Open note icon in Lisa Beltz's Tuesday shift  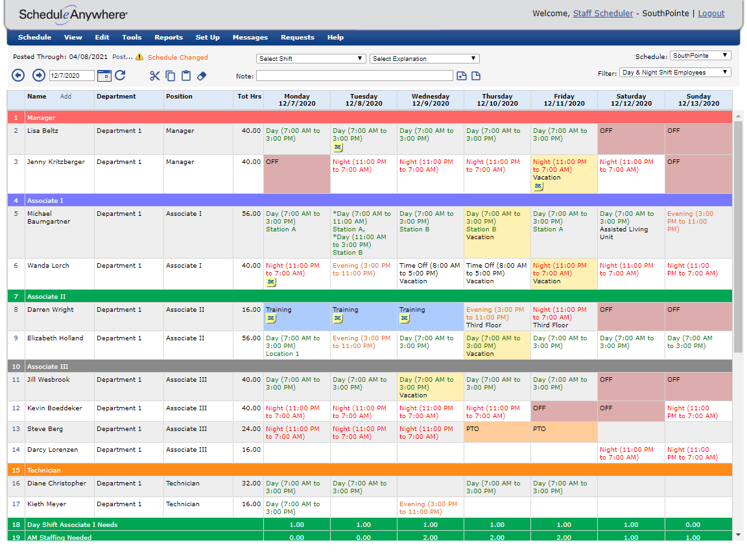338,148
